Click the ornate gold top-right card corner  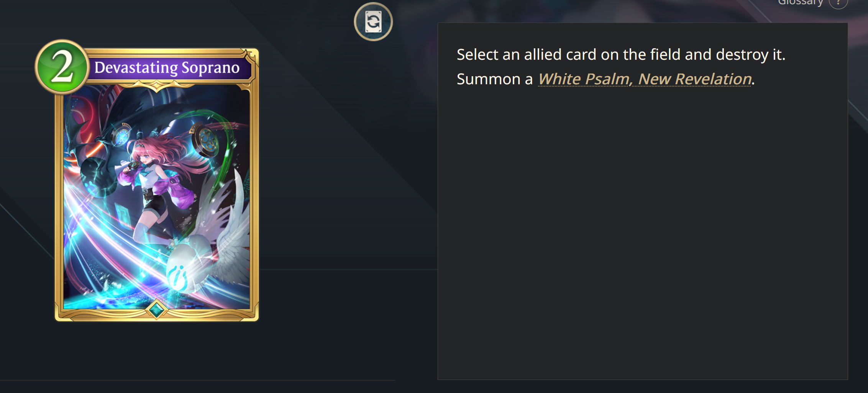[x=251, y=57]
